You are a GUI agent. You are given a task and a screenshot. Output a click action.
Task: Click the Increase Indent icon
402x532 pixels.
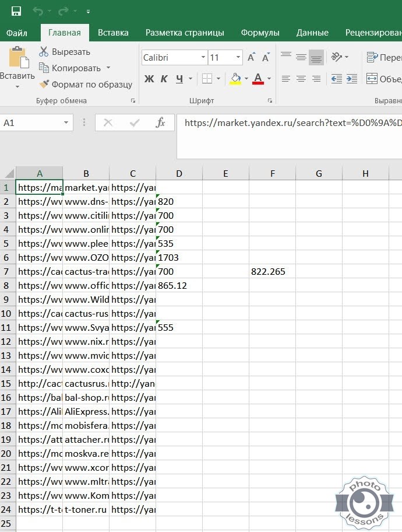tap(352, 79)
